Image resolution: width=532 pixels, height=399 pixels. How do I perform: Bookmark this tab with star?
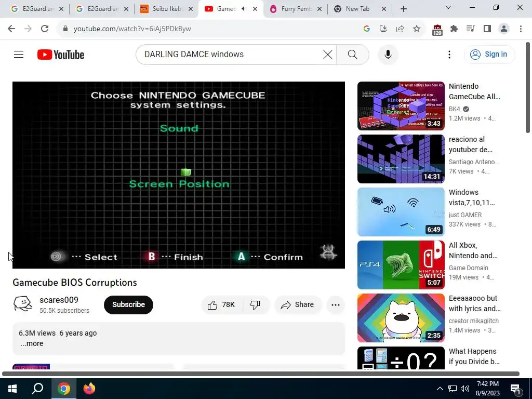tap(417, 29)
